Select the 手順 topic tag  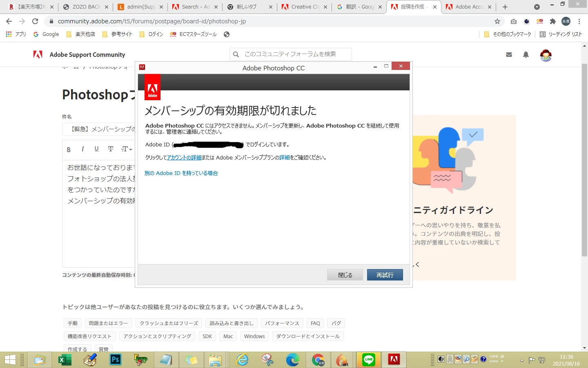coord(73,323)
